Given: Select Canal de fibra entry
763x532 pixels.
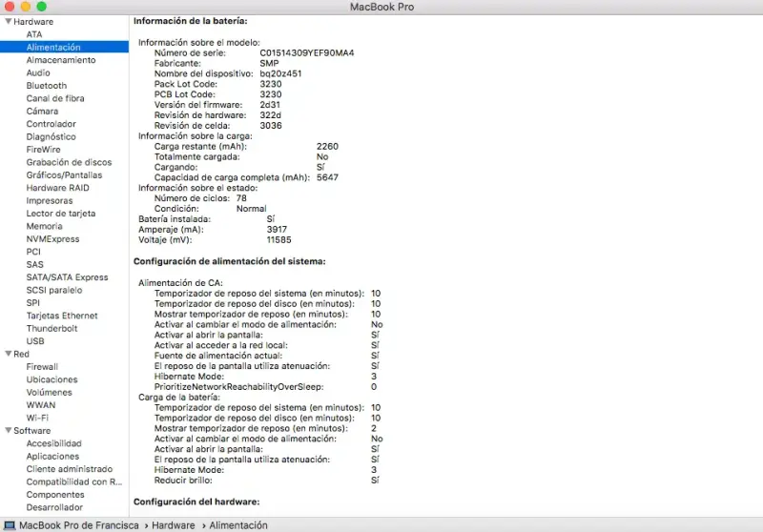Looking at the screenshot, I should pos(55,98).
